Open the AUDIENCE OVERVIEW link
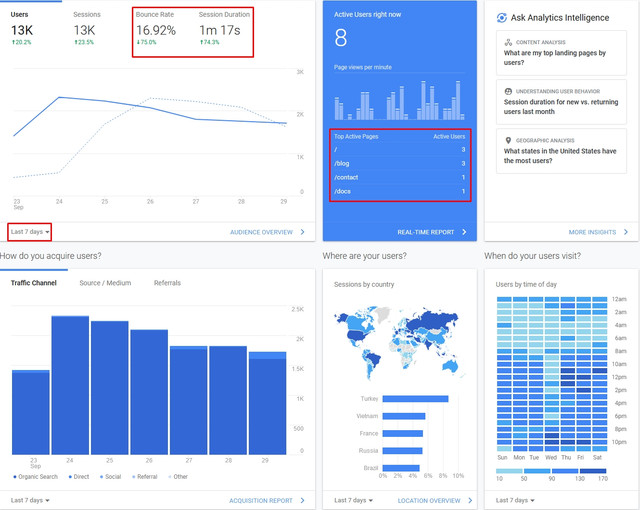This screenshot has width=640, height=510. pos(261,232)
